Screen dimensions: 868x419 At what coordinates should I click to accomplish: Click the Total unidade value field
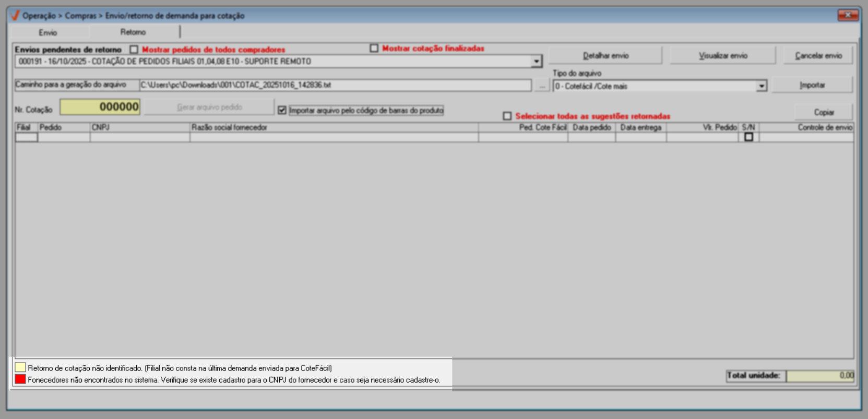pyautogui.click(x=820, y=376)
